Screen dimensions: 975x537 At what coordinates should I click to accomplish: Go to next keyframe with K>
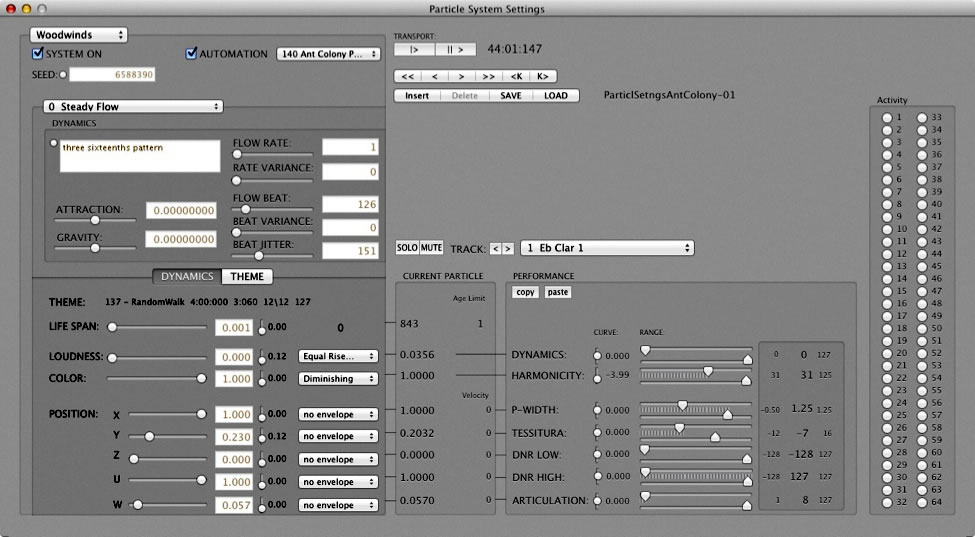543,76
